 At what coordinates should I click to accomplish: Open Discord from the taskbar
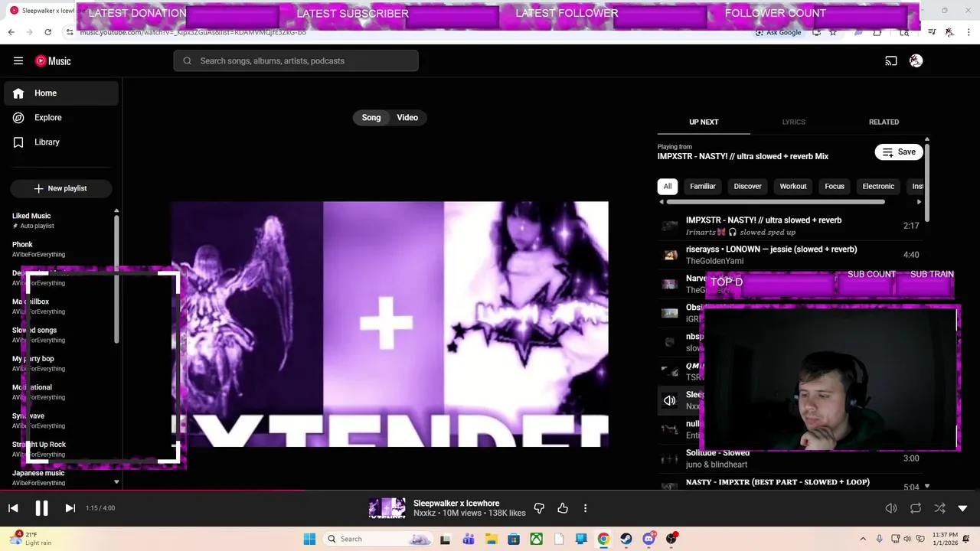point(648,539)
